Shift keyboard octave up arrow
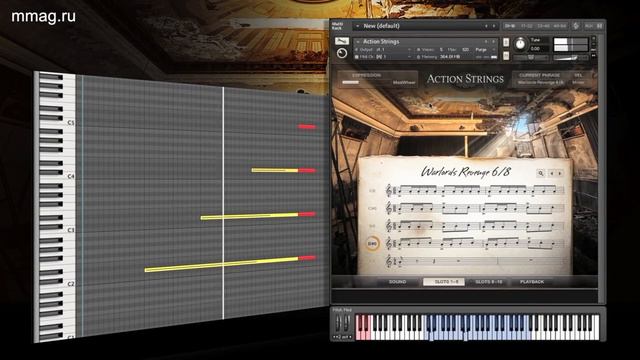 point(350,337)
